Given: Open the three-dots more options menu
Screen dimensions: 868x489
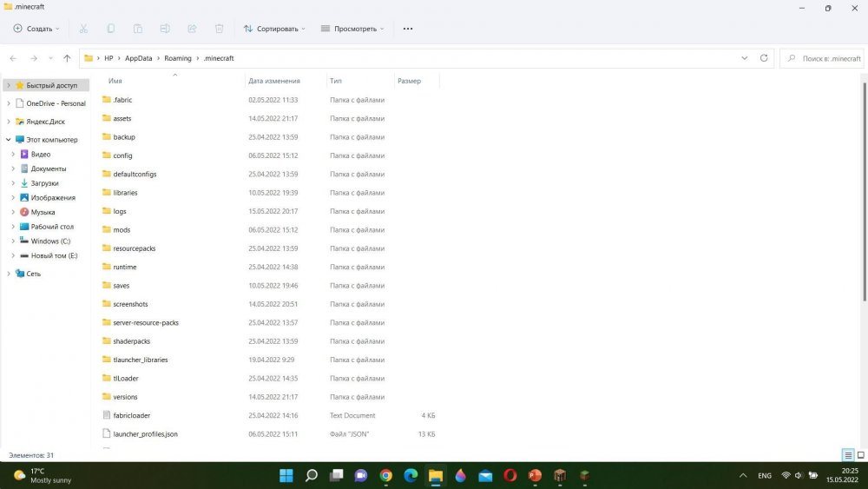Looking at the screenshot, I should (408, 29).
